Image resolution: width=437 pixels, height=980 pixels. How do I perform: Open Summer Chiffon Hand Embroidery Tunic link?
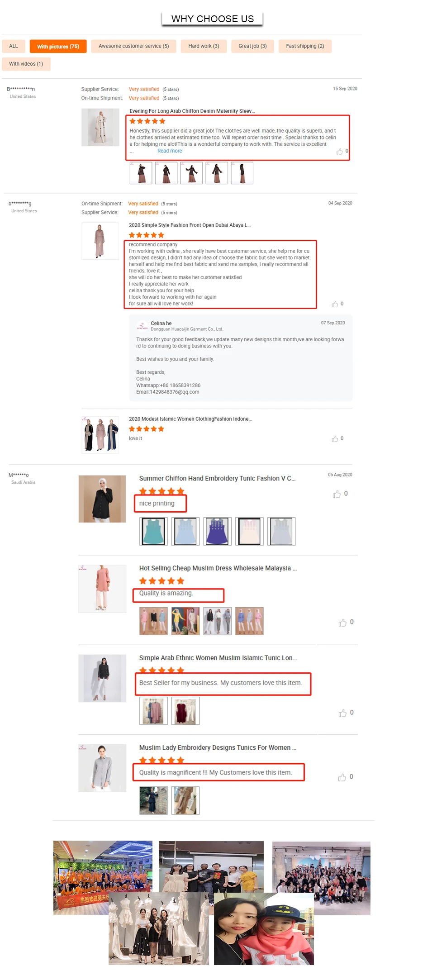coord(217,478)
